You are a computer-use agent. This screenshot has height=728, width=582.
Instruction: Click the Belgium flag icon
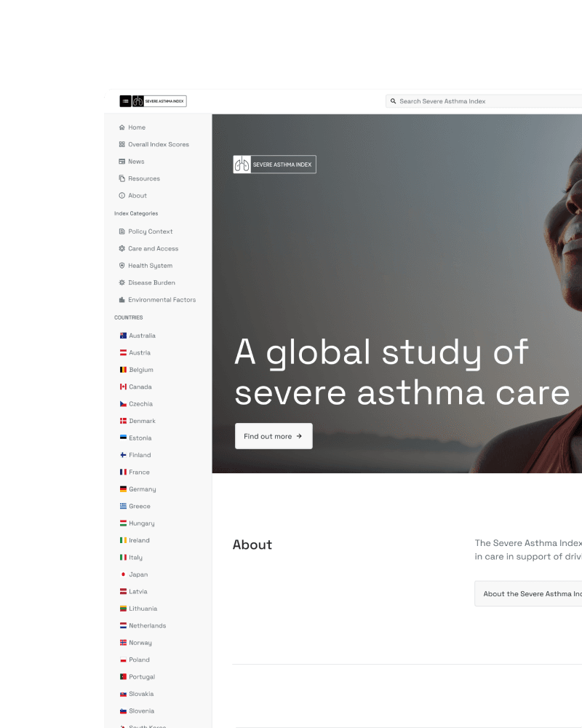123,370
